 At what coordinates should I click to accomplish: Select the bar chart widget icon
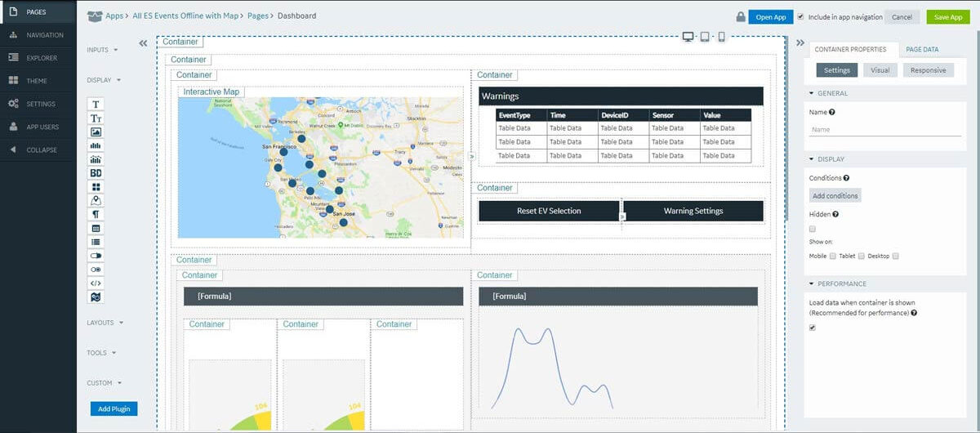96,145
